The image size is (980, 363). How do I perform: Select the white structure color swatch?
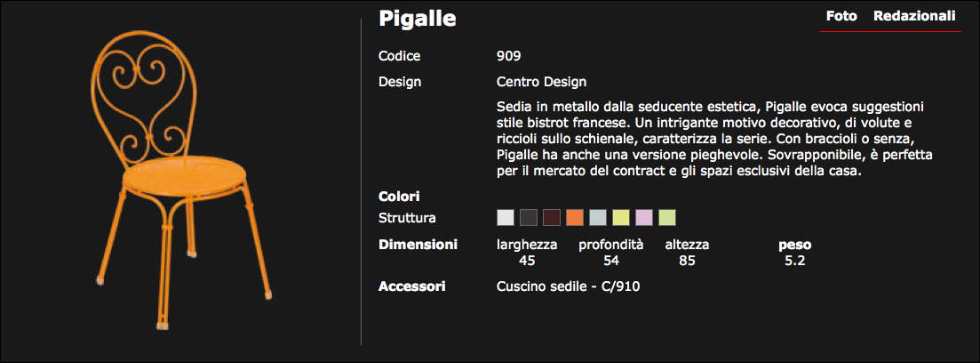click(x=506, y=218)
